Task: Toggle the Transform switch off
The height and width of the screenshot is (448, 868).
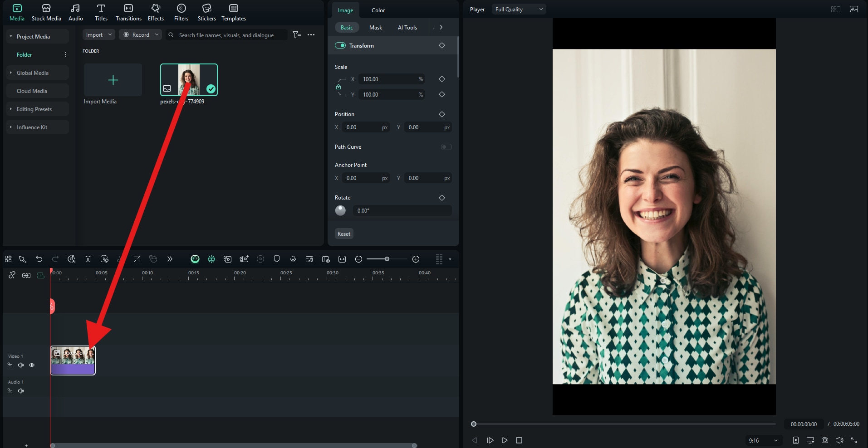Action: pos(340,45)
